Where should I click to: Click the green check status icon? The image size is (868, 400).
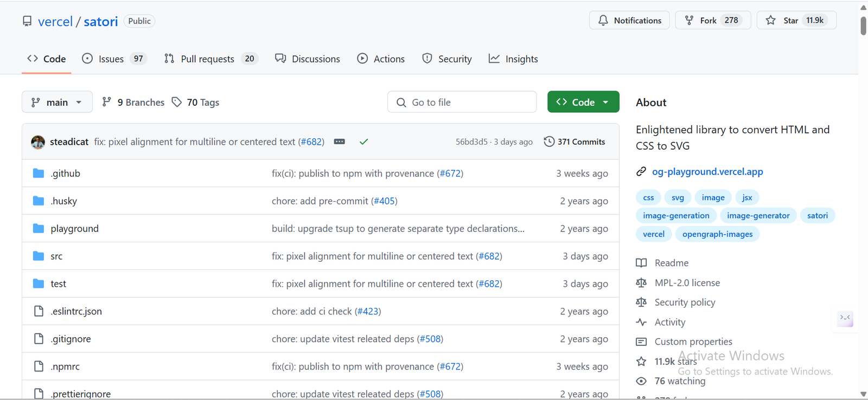point(363,141)
